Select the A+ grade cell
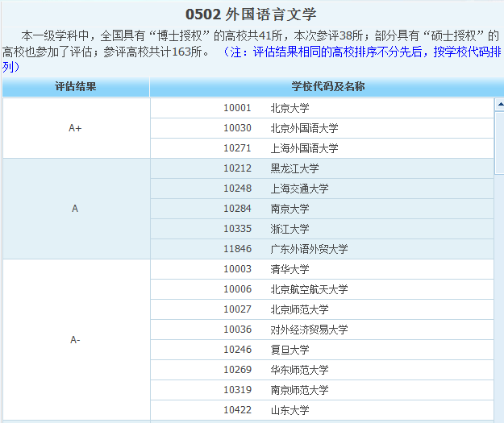The height and width of the screenshot is (423, 504). (76, 128)
